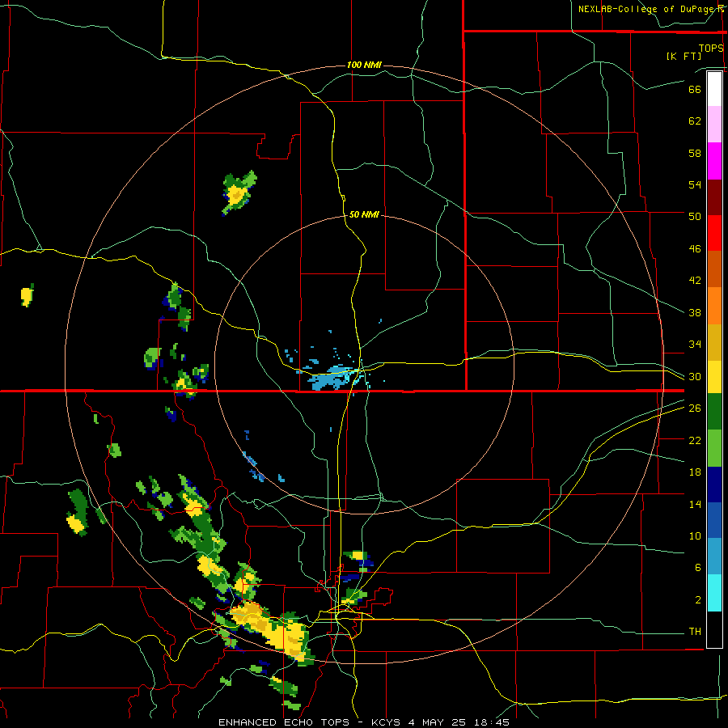728x728 pixels.
Task: Click the legend value "14"
Action: tap(695, 504)
